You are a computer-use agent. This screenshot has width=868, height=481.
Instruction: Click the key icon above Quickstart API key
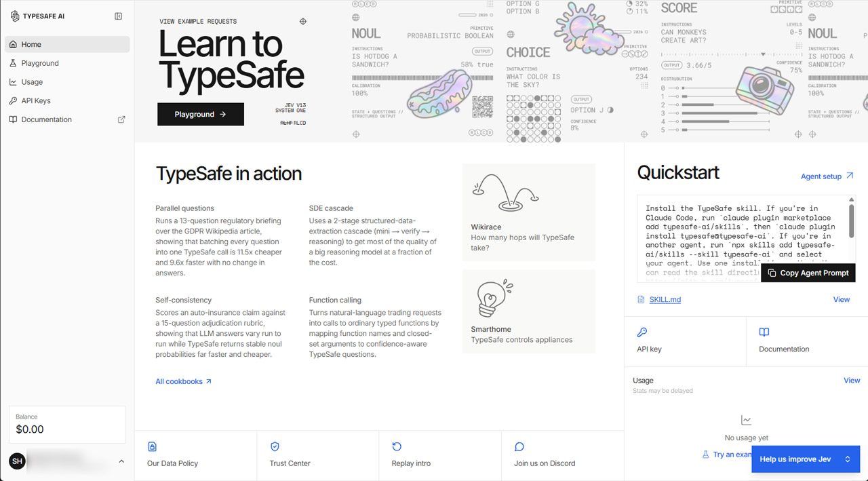(642, 332)
